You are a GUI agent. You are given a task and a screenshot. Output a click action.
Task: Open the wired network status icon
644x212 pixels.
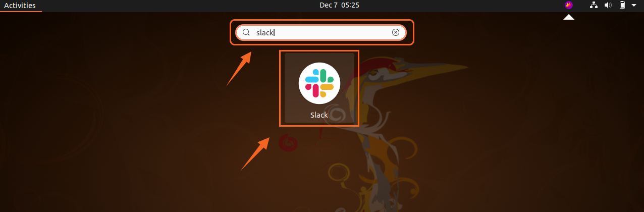coord(594,6)
